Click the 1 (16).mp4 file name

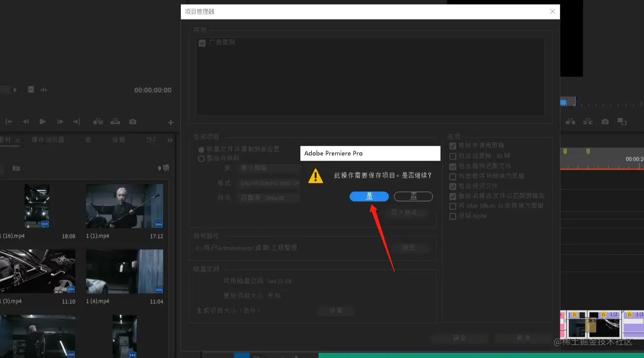[12, 236]
